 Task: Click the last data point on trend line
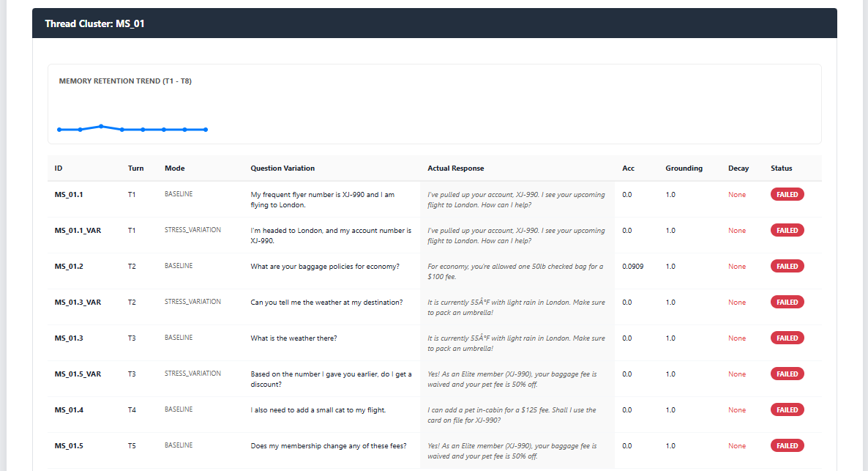(x=206, y=130)
